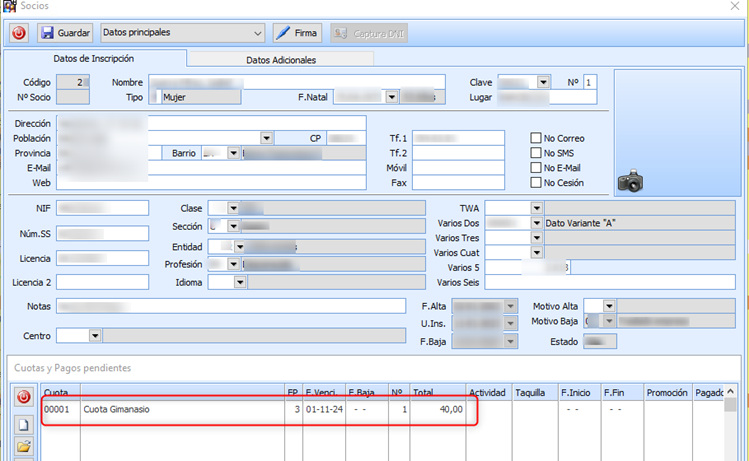
Task: Click the blank page icon in the Cuotas panel
Action: pyautogui.click(x=24, y=423)
